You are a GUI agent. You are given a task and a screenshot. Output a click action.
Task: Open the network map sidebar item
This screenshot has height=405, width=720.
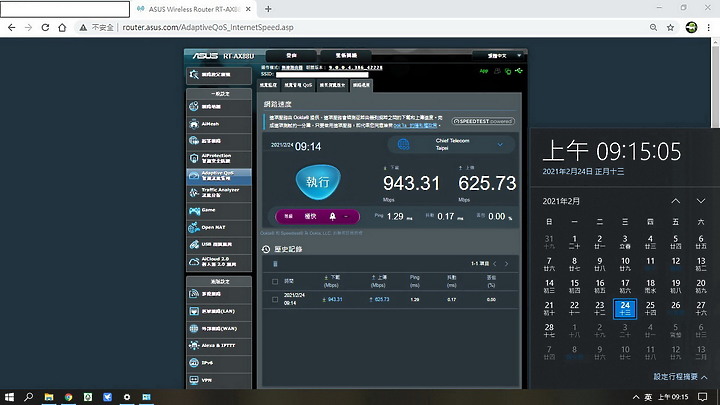point(219,107)
